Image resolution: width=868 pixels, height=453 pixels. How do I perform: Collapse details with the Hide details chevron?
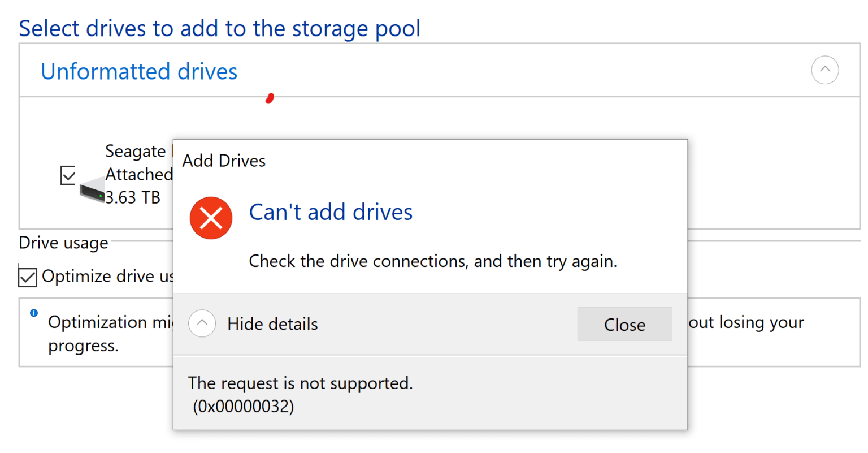click(202, 323)
